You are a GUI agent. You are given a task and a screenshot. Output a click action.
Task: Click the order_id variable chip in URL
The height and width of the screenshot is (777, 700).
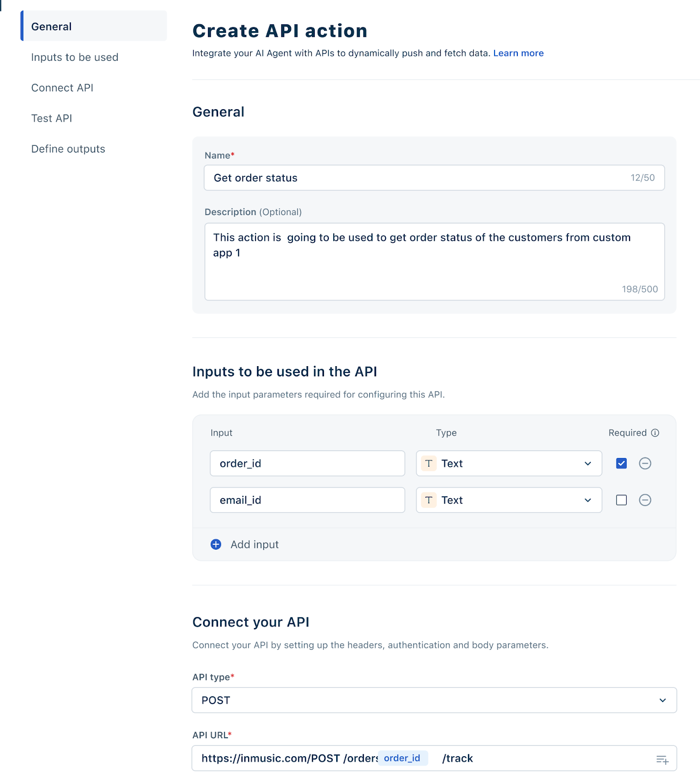point(402,758)
